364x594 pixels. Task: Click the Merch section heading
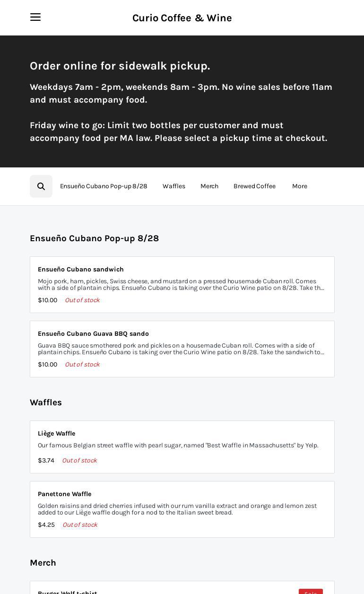click(43, 563)
